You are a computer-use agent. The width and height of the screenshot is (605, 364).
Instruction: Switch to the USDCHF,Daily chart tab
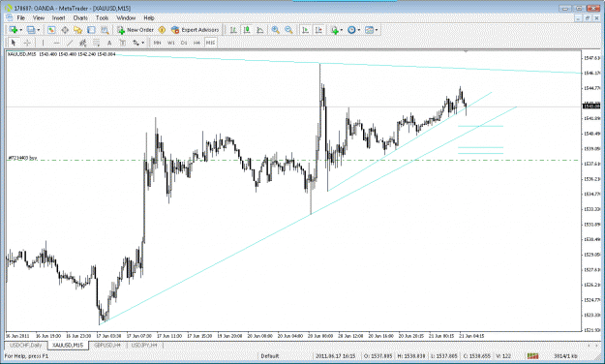click(25, 345)
